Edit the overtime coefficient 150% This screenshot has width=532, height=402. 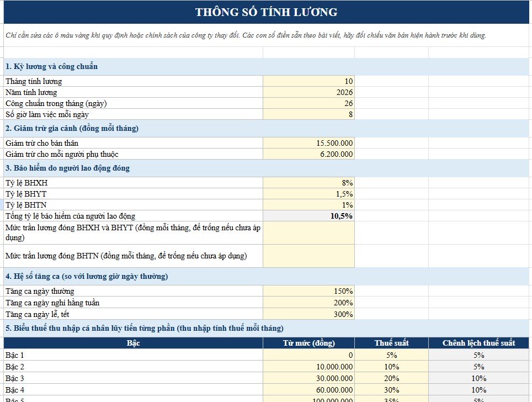click(308, 291)
